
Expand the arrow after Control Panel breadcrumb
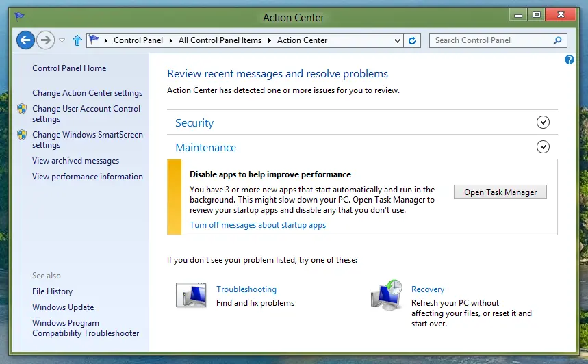pos(171,40)
